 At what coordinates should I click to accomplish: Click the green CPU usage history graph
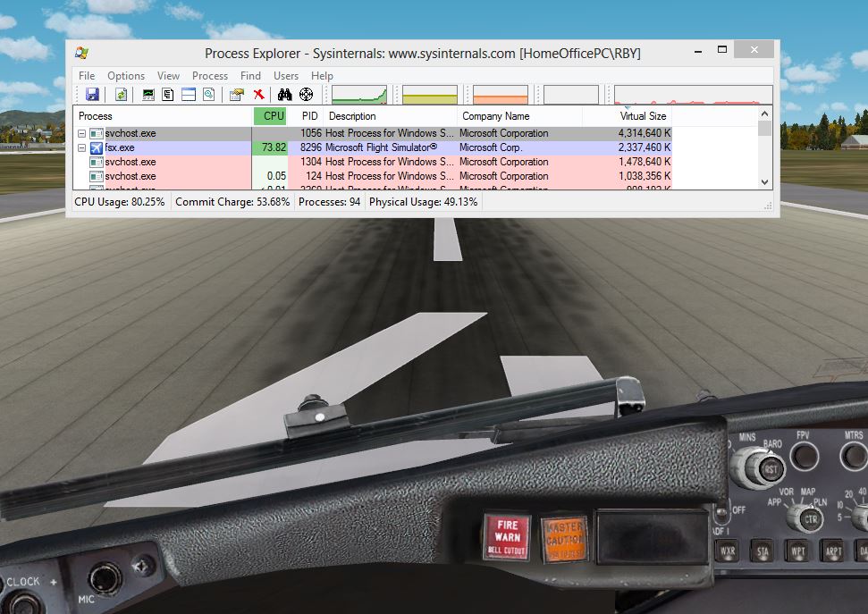359,95
